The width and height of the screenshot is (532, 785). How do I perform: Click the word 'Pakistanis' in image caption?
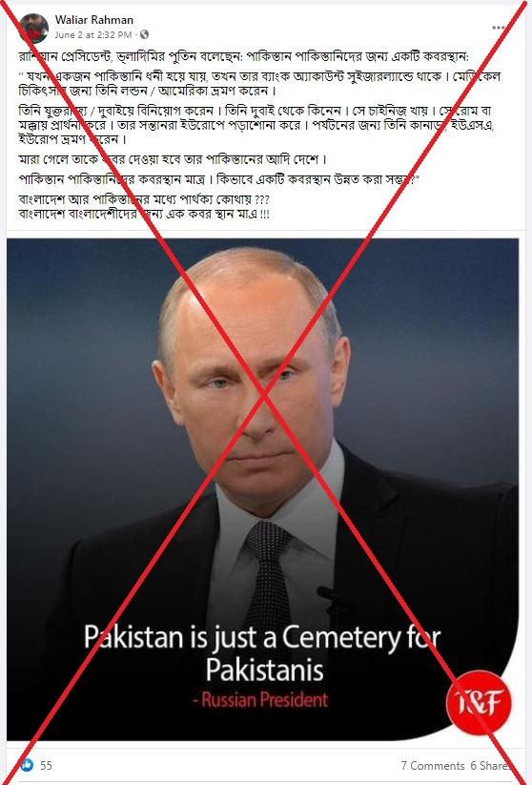click(x=265, y=671)
